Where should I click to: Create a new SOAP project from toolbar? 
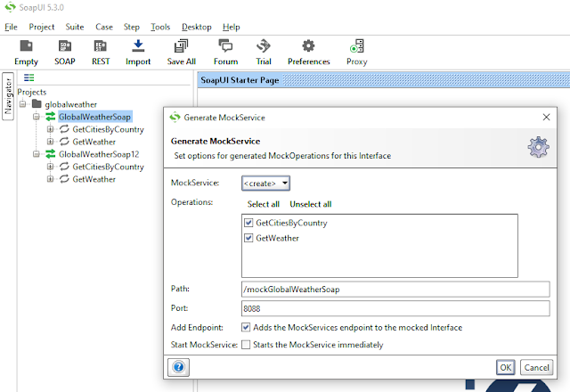point(65,46)
